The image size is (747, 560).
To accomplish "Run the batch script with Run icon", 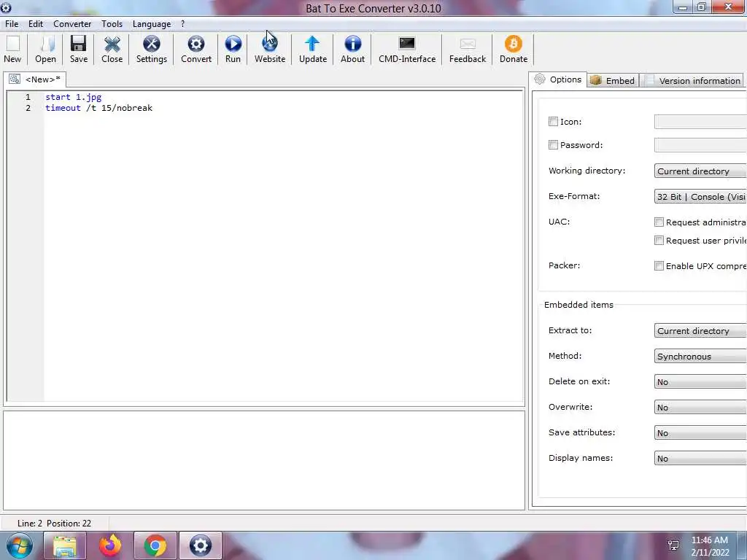I will pyautogui.click(x=233, y=44).
